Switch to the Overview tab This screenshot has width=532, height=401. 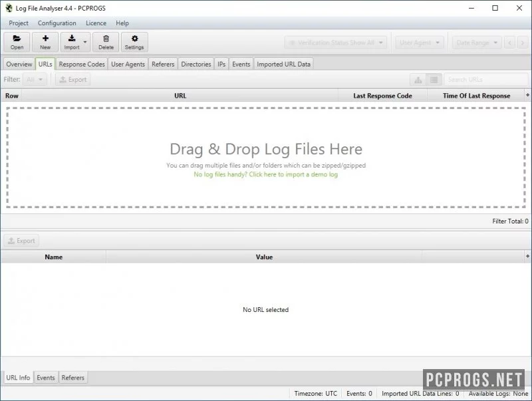click(19, 64)
